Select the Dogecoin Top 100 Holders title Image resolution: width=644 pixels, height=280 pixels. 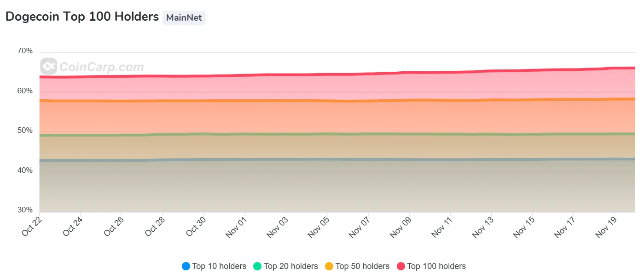tap(82, 17)
